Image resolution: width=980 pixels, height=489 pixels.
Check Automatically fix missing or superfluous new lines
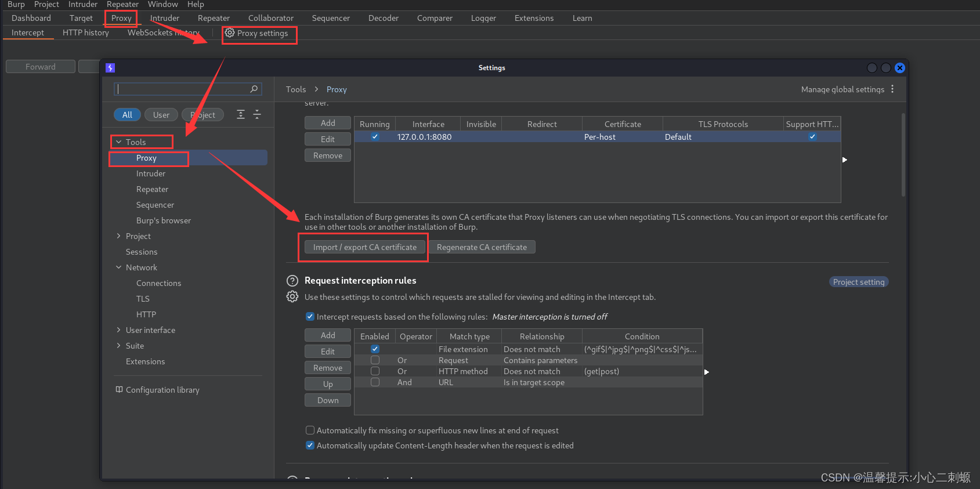(x=310, y=430)
